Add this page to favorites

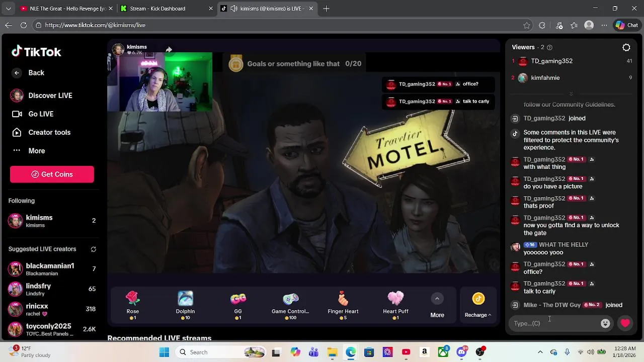(x=527, y=25)
